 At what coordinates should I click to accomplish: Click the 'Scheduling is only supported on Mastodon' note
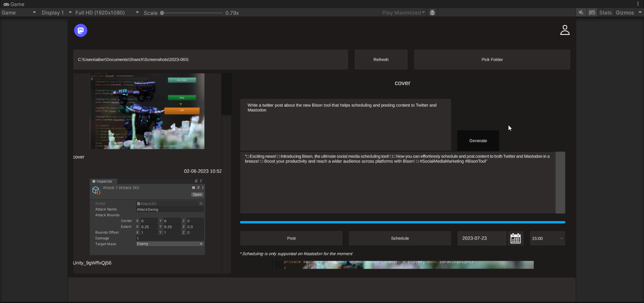coord(296,254)
